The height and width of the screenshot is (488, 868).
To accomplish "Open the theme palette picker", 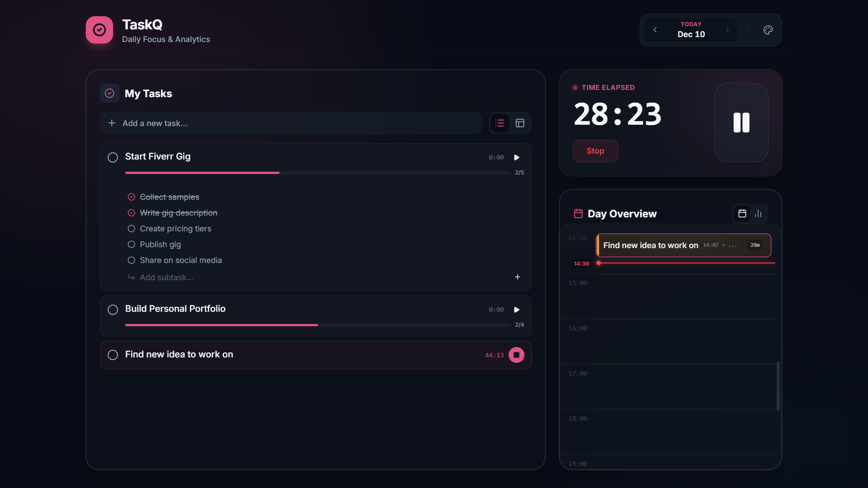I will pyautogui.click(x=768, y=30).
